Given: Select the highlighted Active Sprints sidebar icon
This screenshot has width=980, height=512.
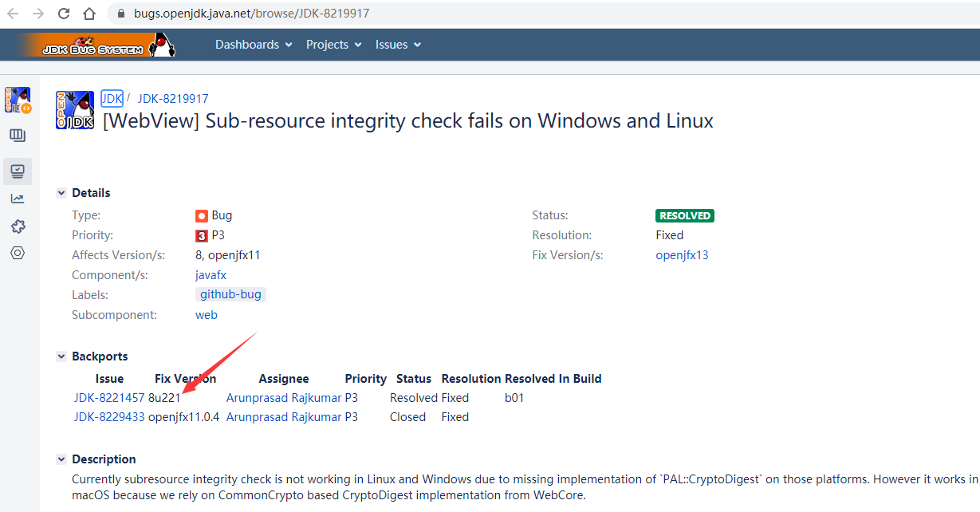Looking at the screenshot, I should tap(17, 171).
